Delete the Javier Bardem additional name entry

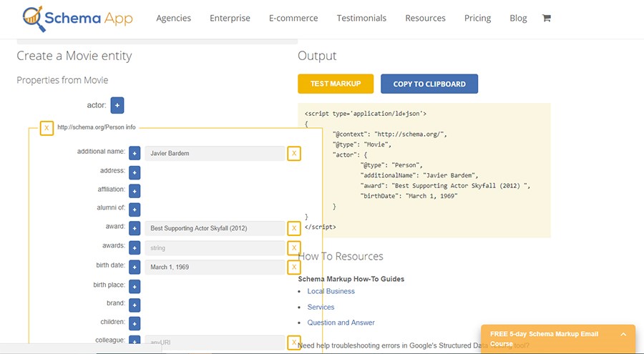pos(293,153)
